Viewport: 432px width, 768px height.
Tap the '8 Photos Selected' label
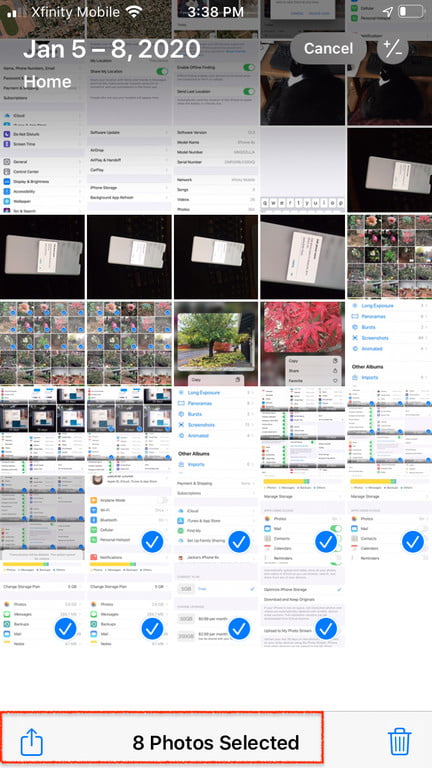(216, 743)
